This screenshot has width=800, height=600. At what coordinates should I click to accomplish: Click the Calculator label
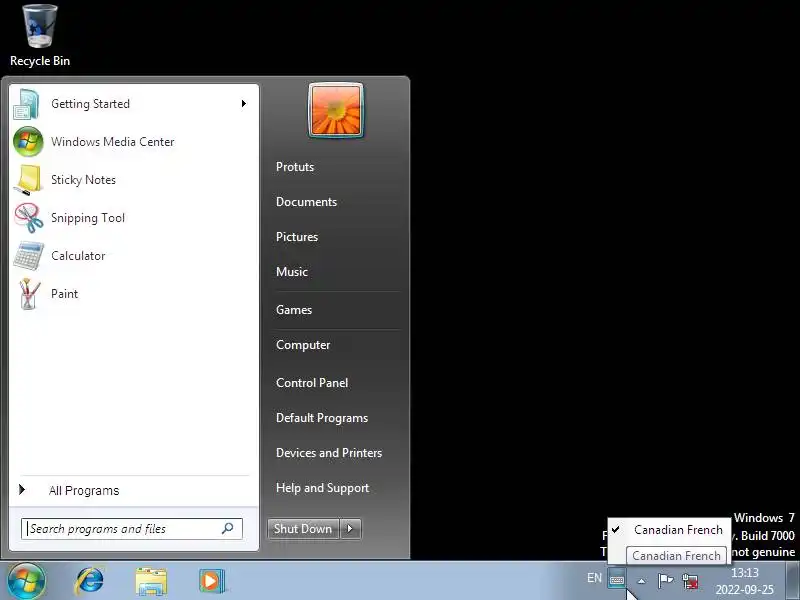(78, 256)
